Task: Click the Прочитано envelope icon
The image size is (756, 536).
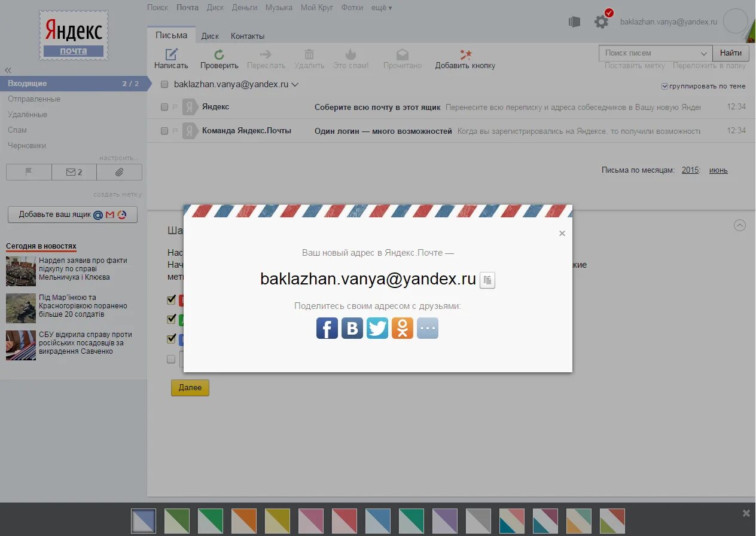Action: click(403, 54)
